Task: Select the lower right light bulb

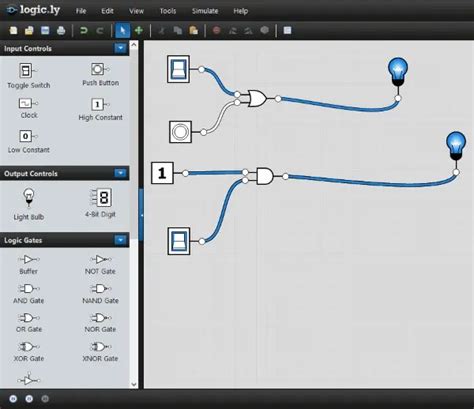Action: [456, 146]
